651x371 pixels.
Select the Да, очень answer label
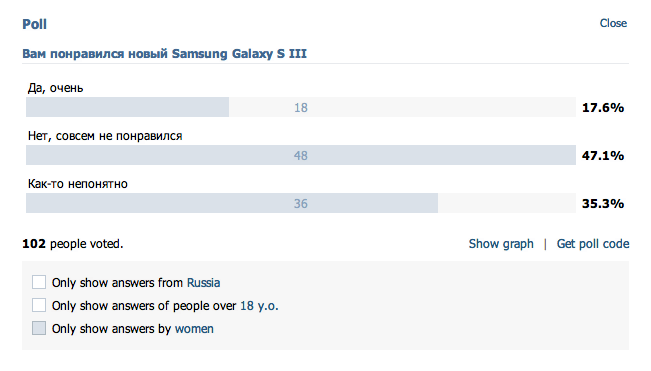[x=56, y=88]
